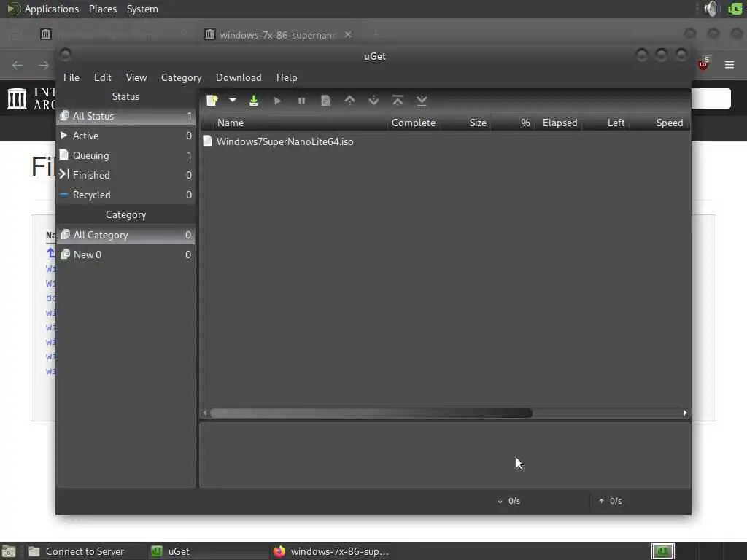The width and height of the screenshot is (747, 560).
Task: Go forward in the Firefox browser
Action: 43,65
